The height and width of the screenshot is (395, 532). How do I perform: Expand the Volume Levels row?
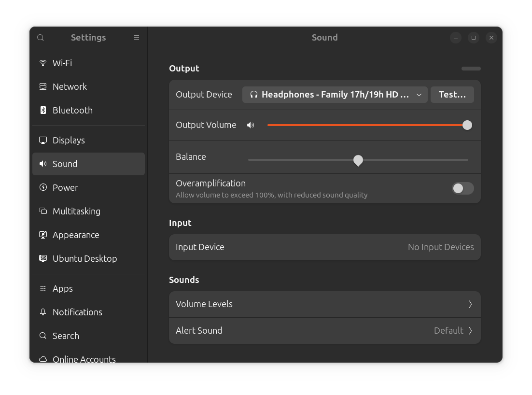[324, 304]
